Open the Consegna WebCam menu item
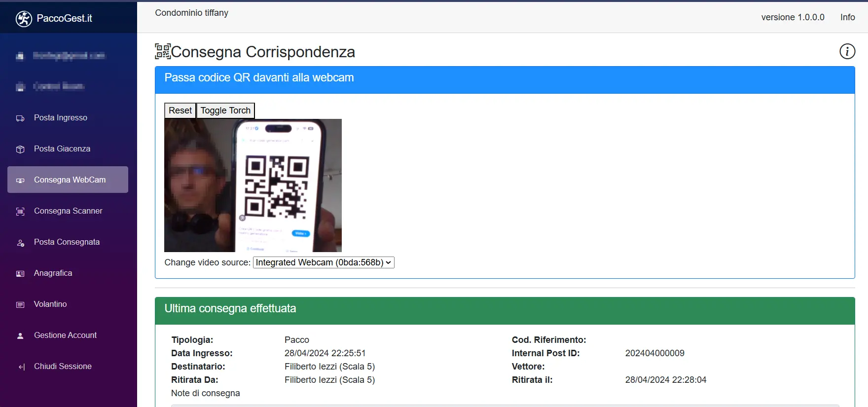The image size is (868, 407). 69,180
